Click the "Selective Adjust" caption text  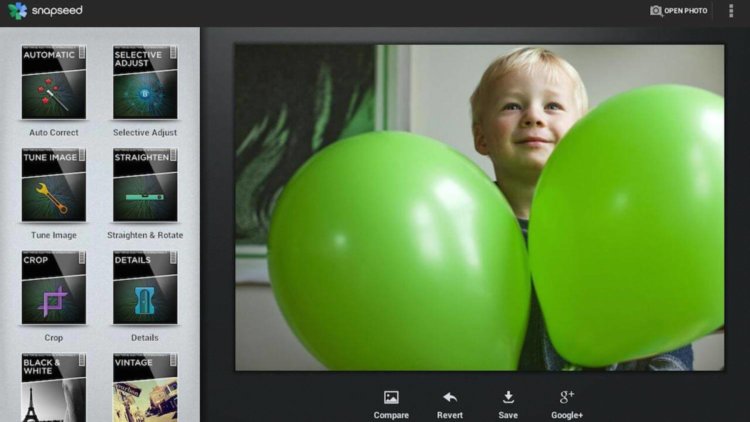145,132
